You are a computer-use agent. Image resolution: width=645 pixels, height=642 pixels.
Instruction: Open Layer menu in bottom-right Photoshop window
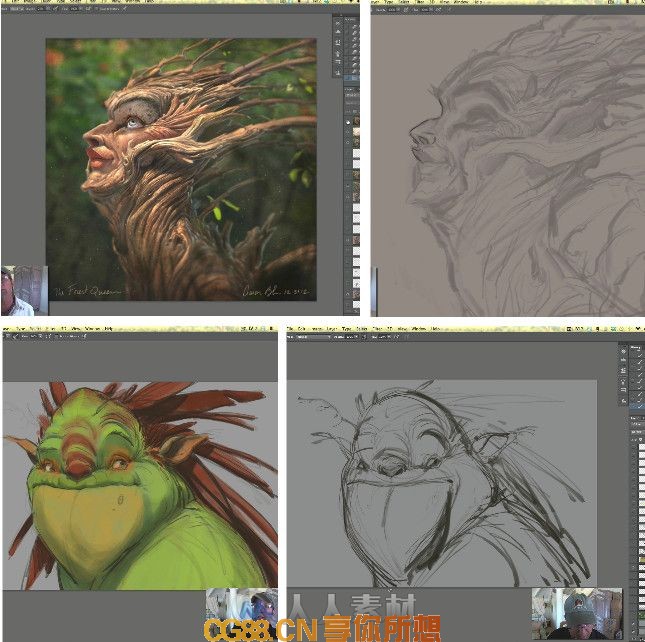click(332, 329)
